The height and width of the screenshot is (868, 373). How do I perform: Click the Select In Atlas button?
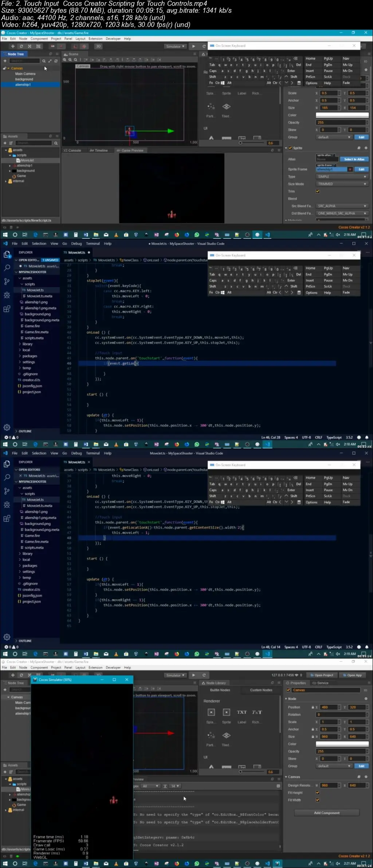pyautogui.click(x=354, y=159)
